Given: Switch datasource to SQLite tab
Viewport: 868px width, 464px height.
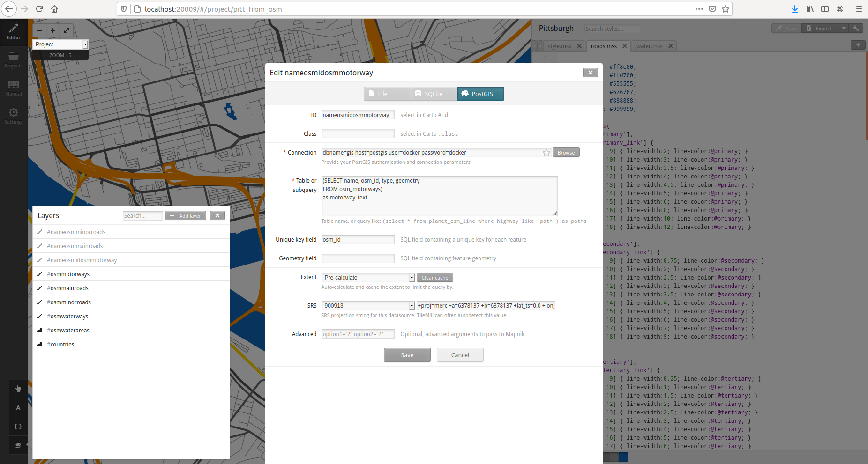Looking at the screenshot, I should 434,94.
